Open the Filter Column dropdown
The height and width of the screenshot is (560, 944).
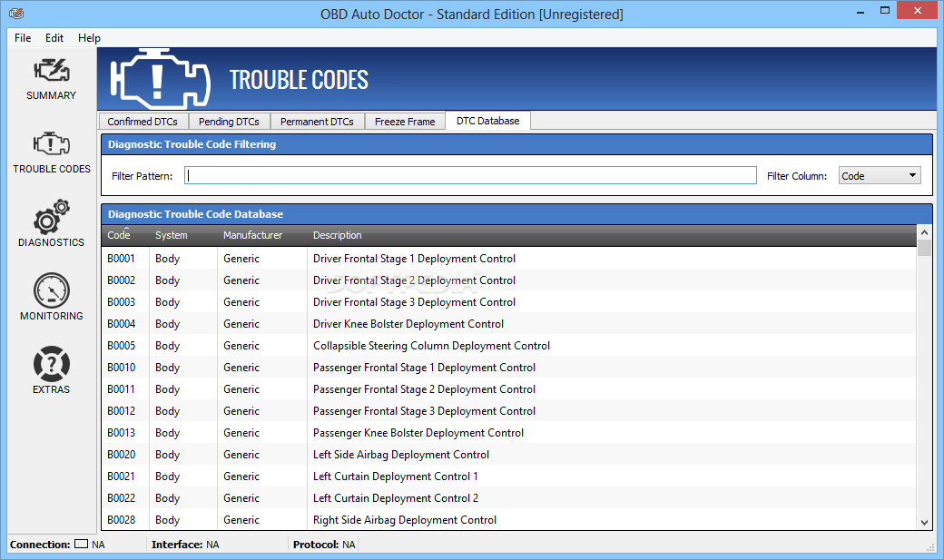click(x=879, y=175)
